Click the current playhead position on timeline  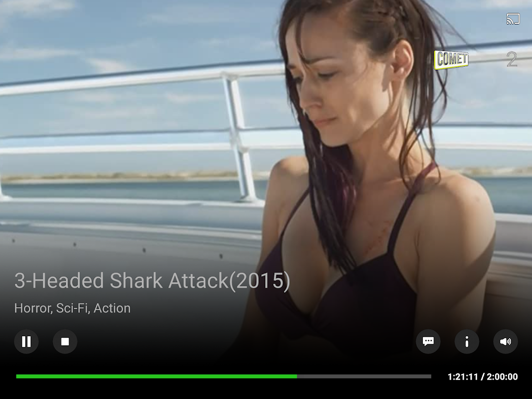297,376
